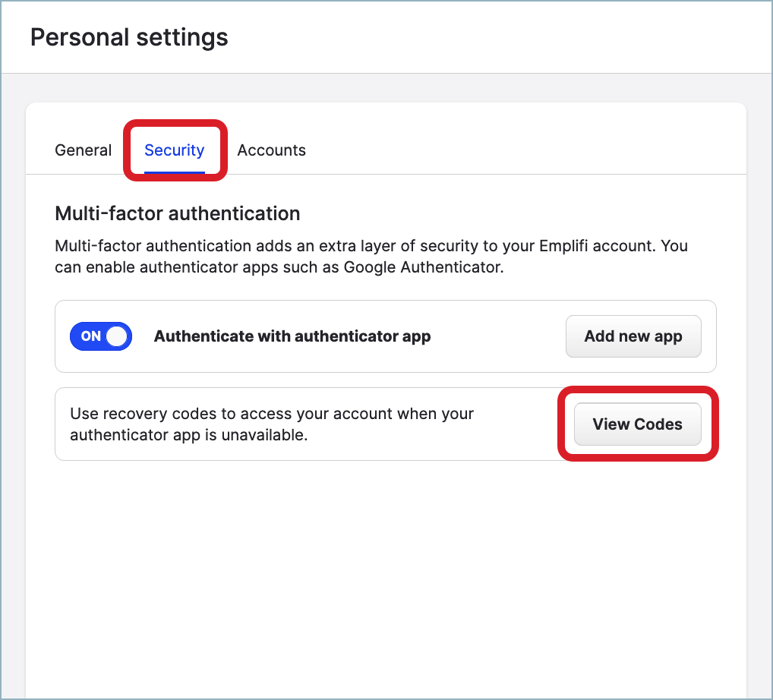The width and height of the screenshot is (773, 700).
Task: Select the Multi-factor authentication heading
Action: click(176, 213)
